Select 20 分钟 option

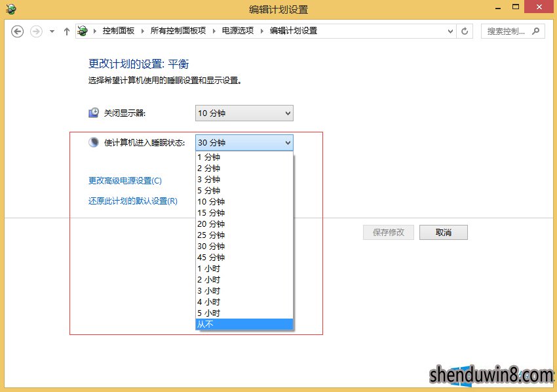244,224
